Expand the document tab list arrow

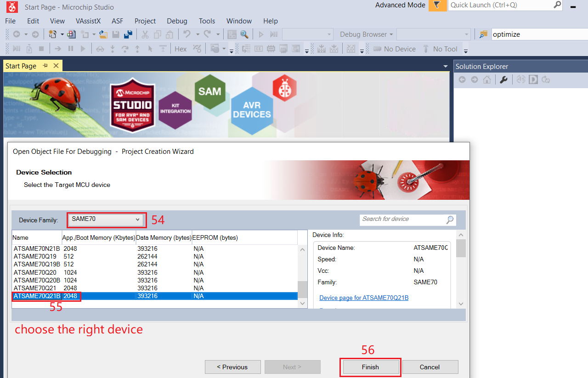[x=445, y=67]
